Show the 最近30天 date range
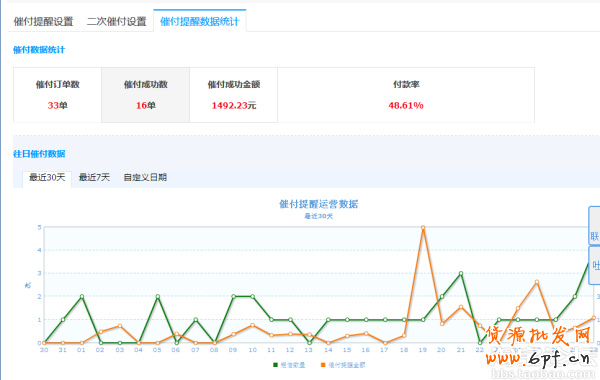Screen dimensions: 600x380 pyautogui.click(x=47, y=178)
